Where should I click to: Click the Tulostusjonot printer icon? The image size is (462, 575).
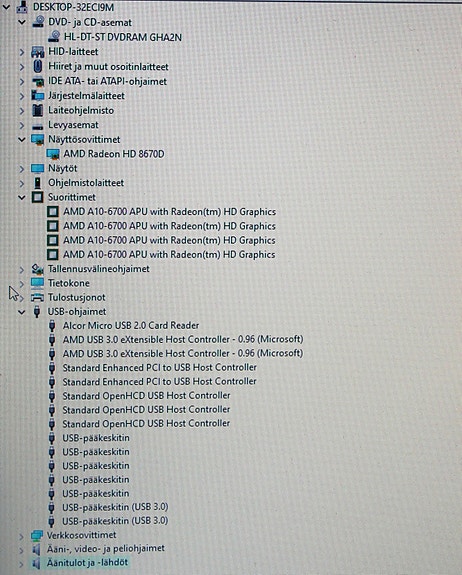pyautogui.click(x=37, y=297)
